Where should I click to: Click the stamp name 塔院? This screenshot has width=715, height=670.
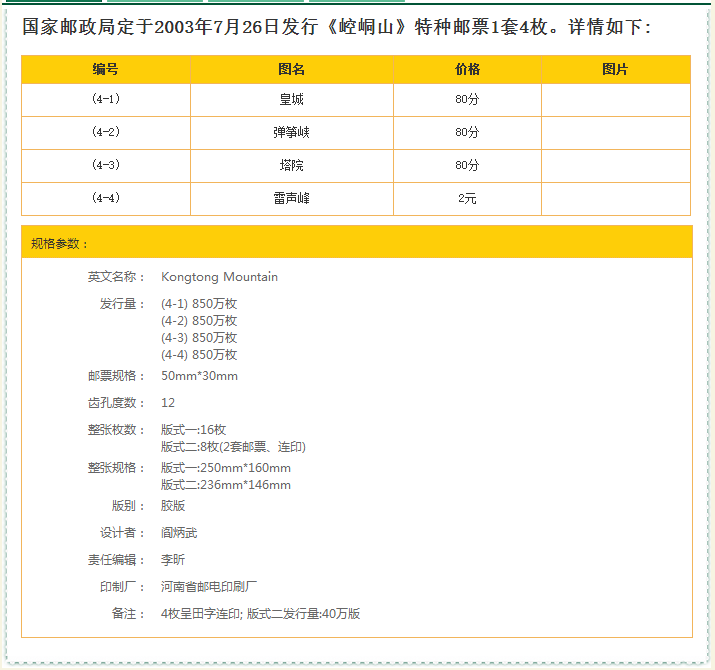(292, 165)
